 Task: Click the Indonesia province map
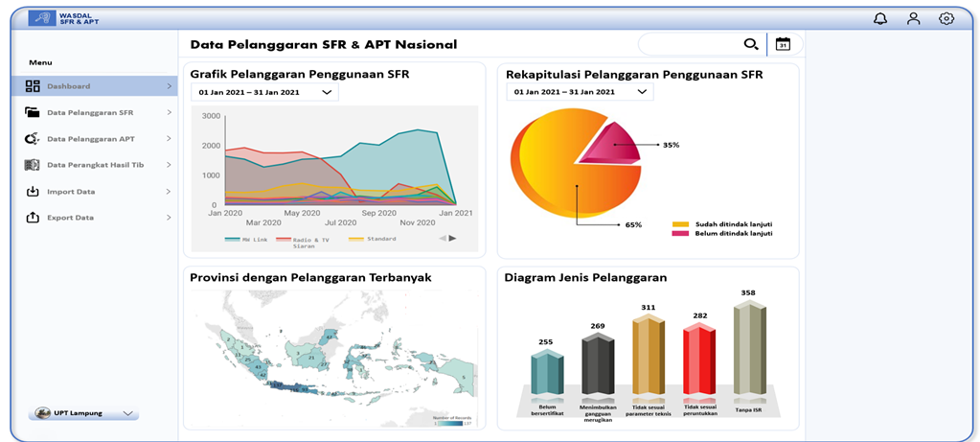coord(334,361)
